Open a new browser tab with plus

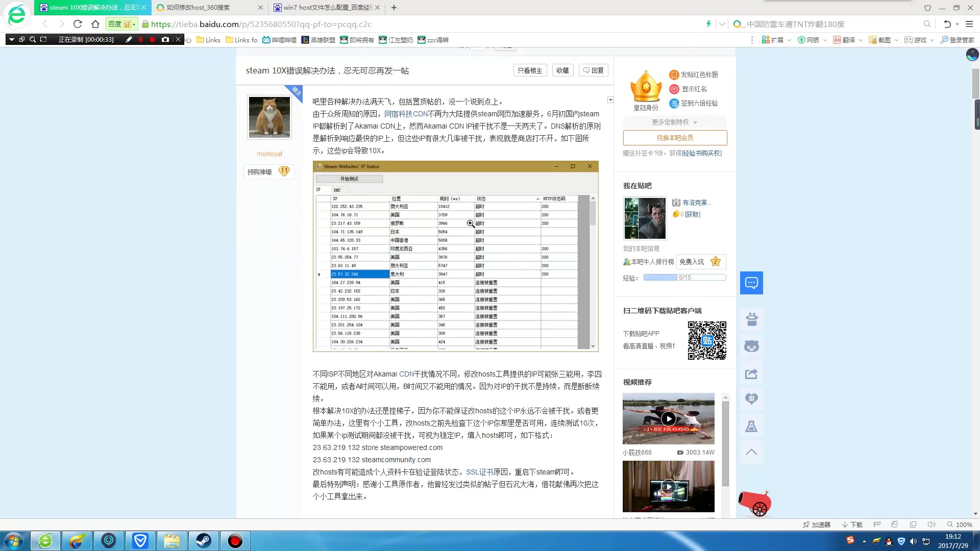pos(394,8)
